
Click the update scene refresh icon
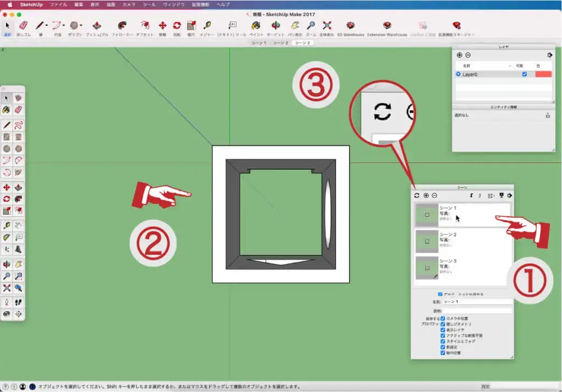[x=417, y=195]
